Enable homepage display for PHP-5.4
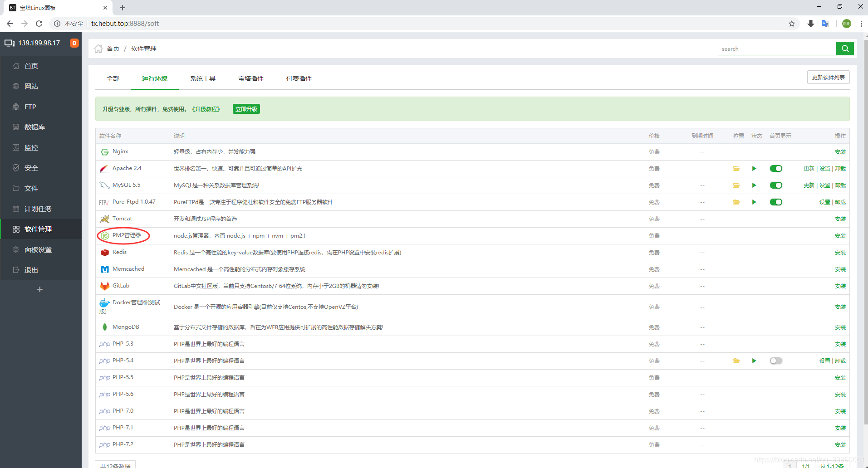This screenshot has width=868, height=468. (x=776, y=361)
